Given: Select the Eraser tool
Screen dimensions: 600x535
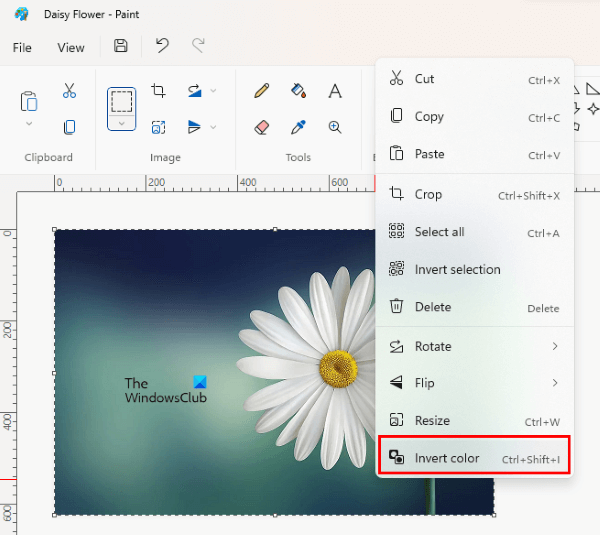Looking at the screenshot, I should click(262, 127).
